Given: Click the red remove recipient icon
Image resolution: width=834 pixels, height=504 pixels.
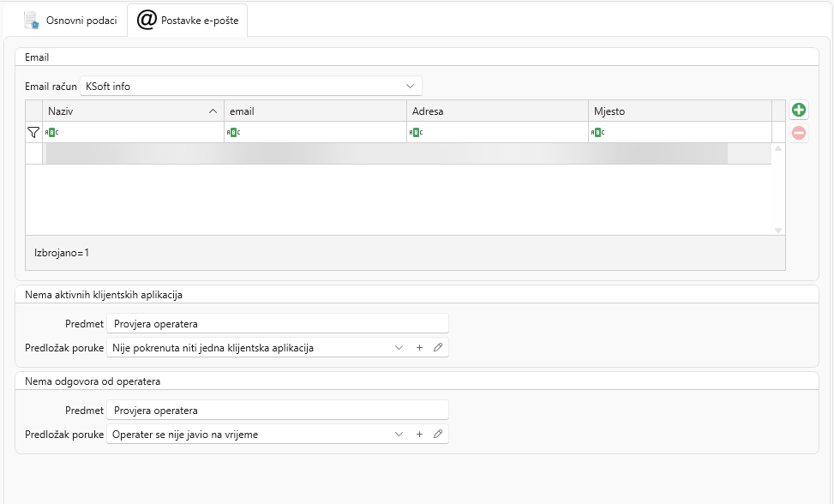Looking at the screenshot, I should tap(799, 133).
